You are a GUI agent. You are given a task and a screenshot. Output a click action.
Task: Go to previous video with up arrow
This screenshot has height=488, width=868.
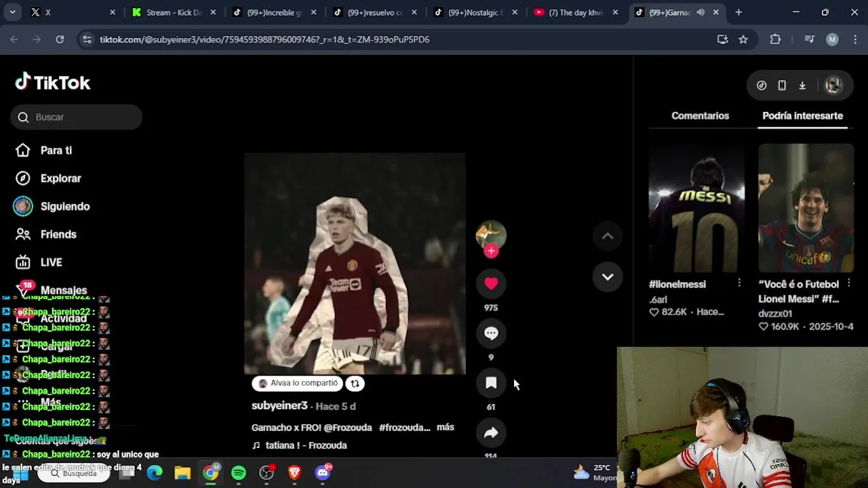(x=608, y=236)
